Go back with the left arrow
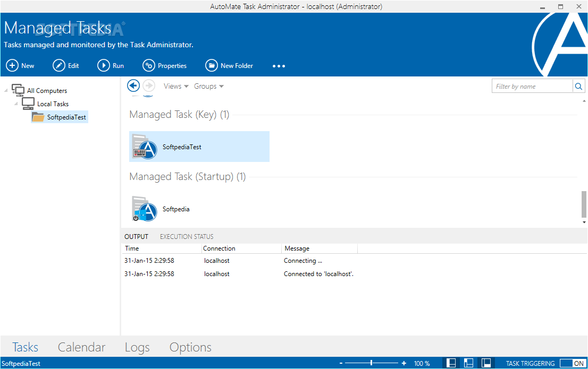The height and width of the screenshot is (369, 588). 133,86
